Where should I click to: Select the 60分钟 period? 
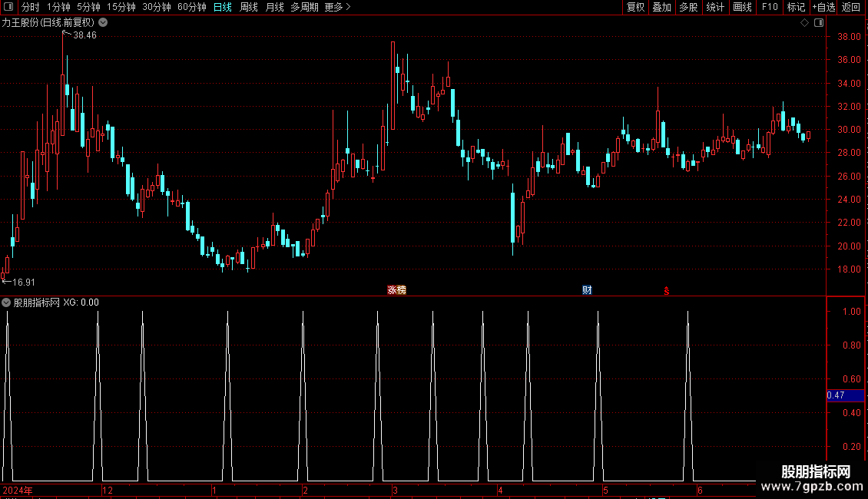tap(191, 7)
